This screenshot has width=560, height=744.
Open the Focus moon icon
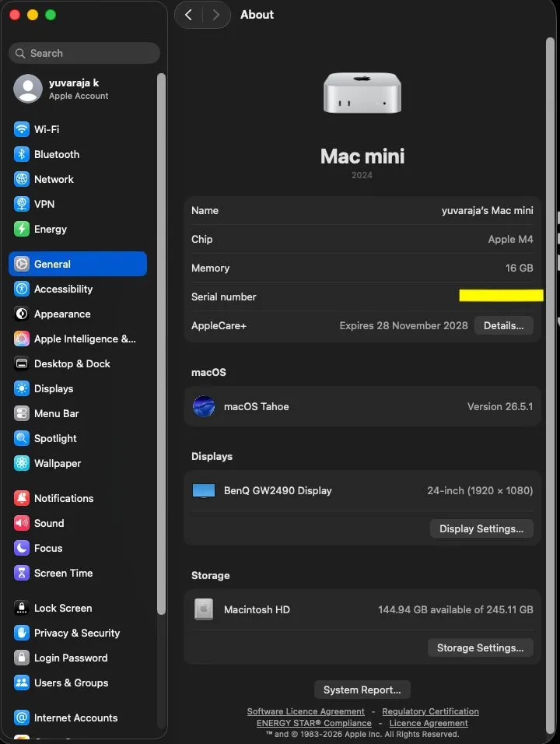click(21, 548)
